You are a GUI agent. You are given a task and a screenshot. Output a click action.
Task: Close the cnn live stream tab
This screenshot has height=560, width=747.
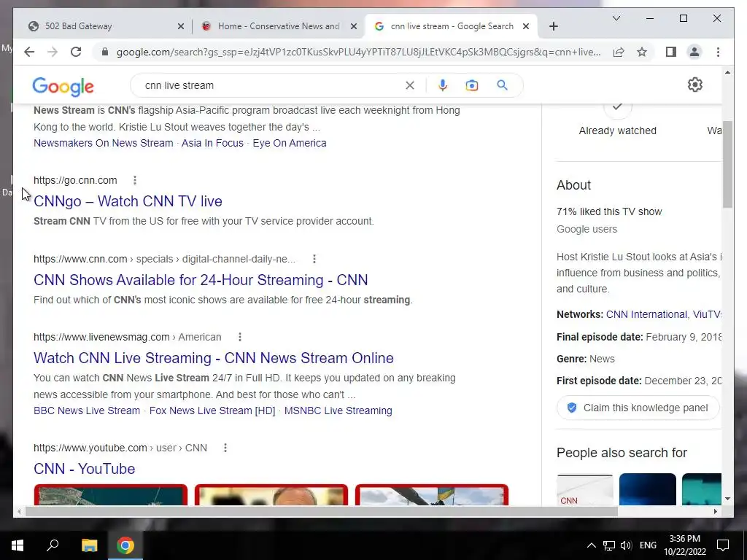click(526, 26)
